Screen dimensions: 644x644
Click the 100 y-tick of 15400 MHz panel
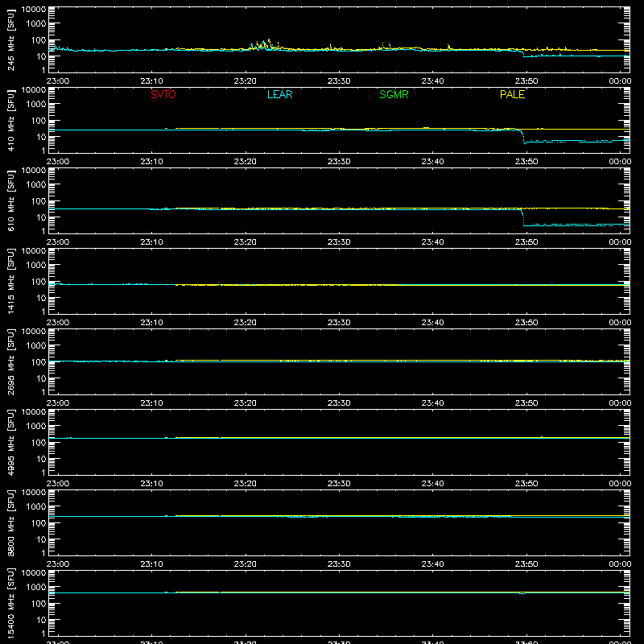click(x=39, y=604)
